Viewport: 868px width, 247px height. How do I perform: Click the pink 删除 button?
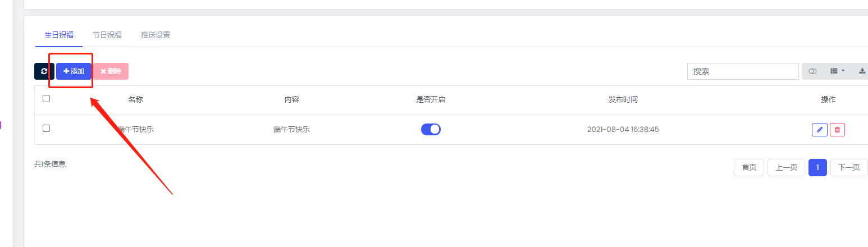point(111,71)
